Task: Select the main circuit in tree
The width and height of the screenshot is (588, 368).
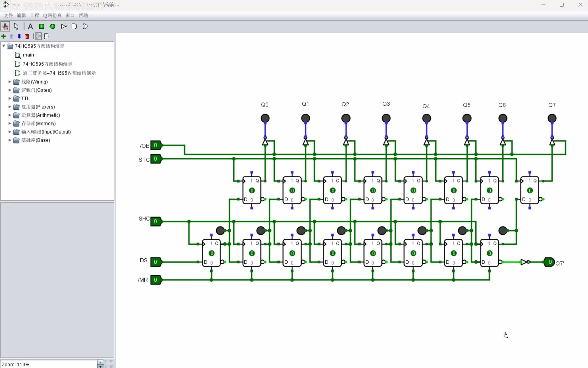Action: click(x=28, y=55)
